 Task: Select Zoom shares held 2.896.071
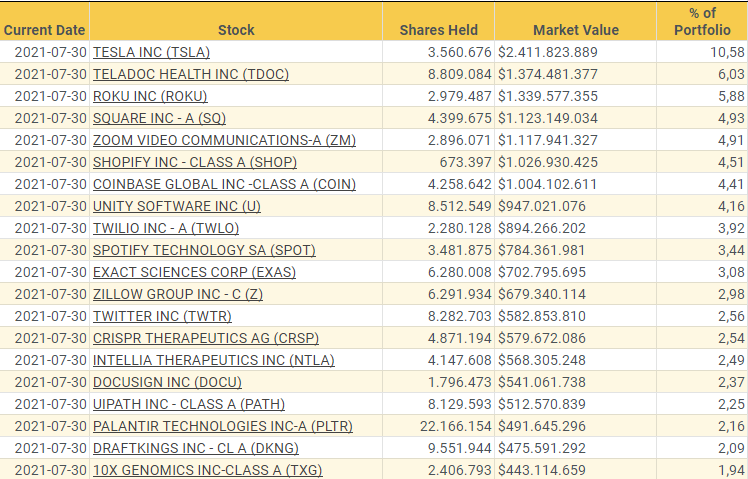(459, 140)
